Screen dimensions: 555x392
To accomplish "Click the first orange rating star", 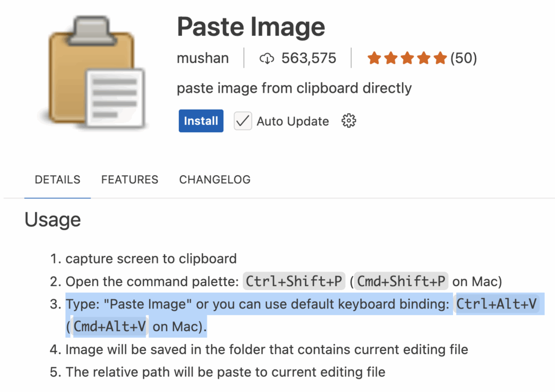I will (x=374, y=57).
